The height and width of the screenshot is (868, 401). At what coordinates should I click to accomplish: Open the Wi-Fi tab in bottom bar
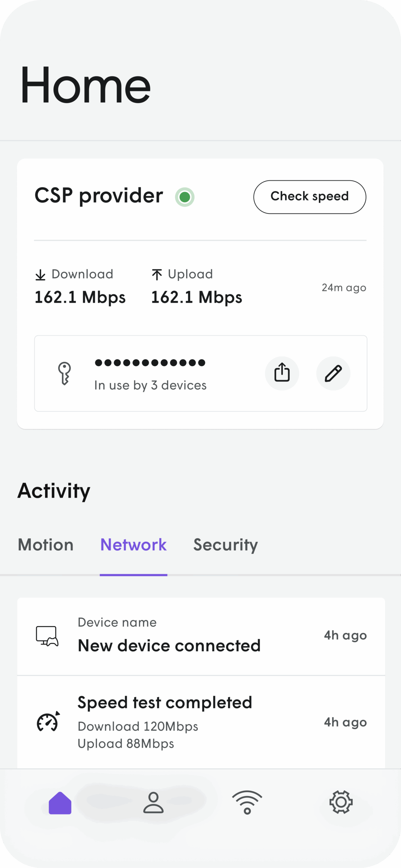[247, 802]
